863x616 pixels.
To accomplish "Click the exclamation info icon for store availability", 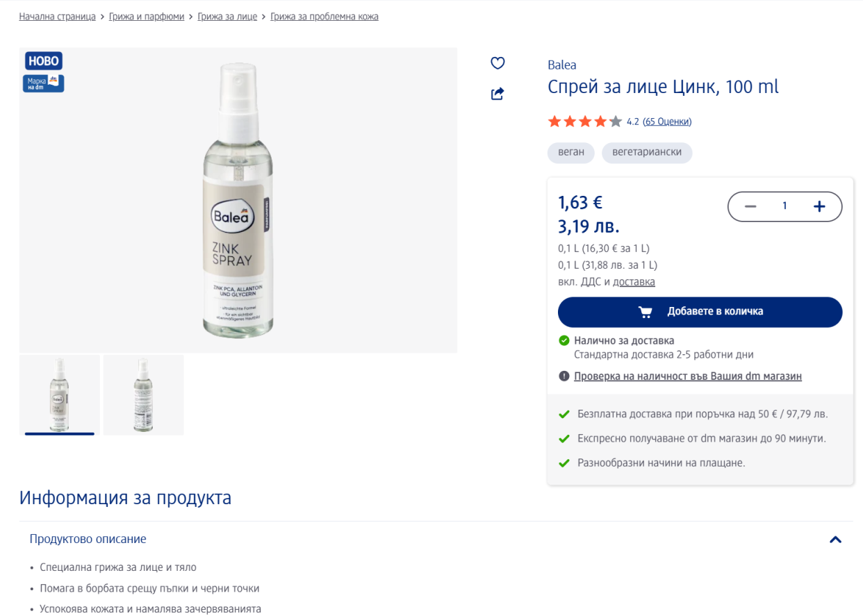I will pyautogui.click(x=564, y=376).
